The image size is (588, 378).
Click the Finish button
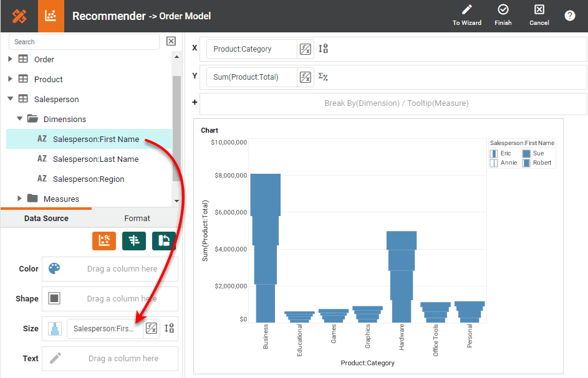(503, 16)
